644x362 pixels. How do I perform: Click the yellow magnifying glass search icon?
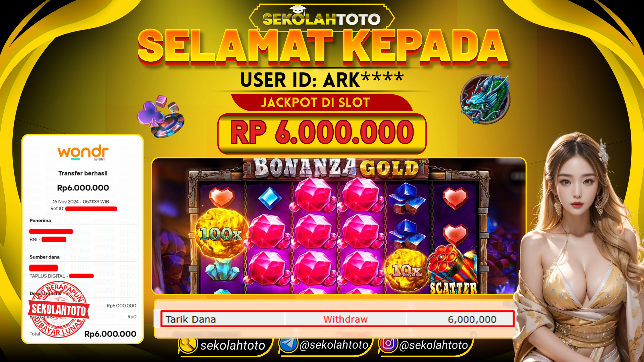[x=188, y=345]
